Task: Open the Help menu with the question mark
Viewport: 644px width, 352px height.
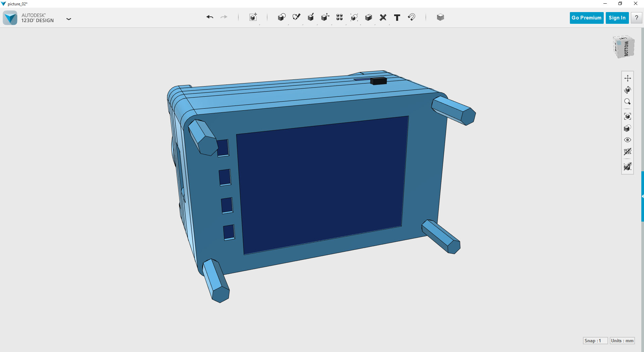Action: click(x=636, y=18)
